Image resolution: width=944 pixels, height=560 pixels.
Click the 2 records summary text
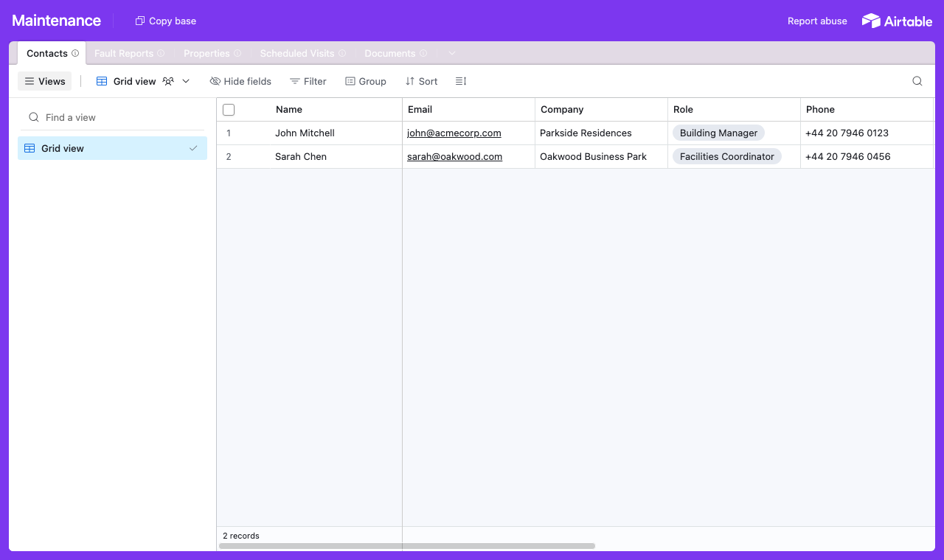pos(241,536)
